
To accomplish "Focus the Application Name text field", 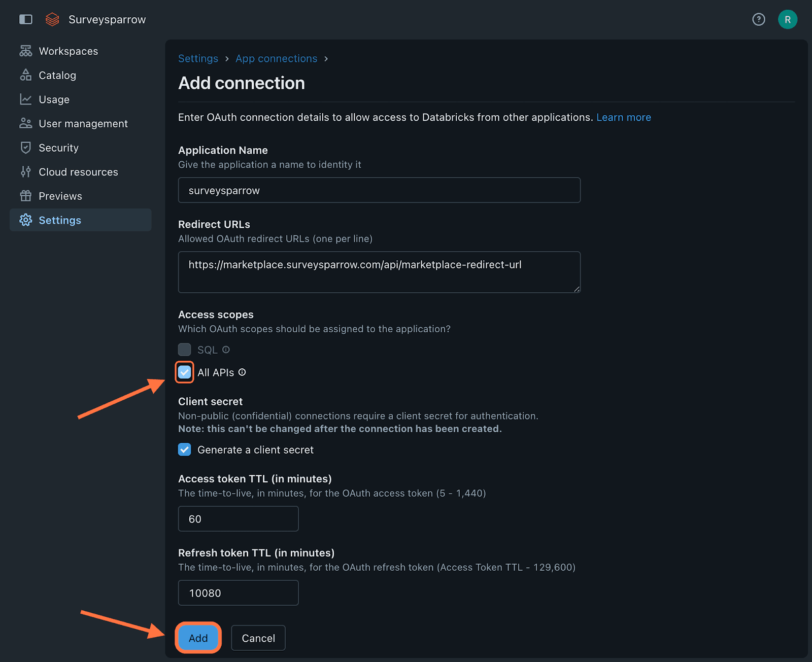I will [x=379, y=190].
